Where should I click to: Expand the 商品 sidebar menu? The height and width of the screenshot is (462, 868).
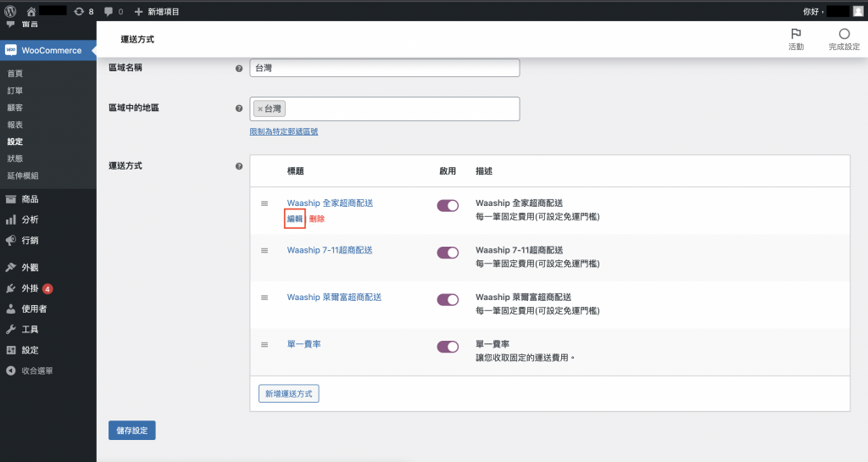tap(30, 199)
